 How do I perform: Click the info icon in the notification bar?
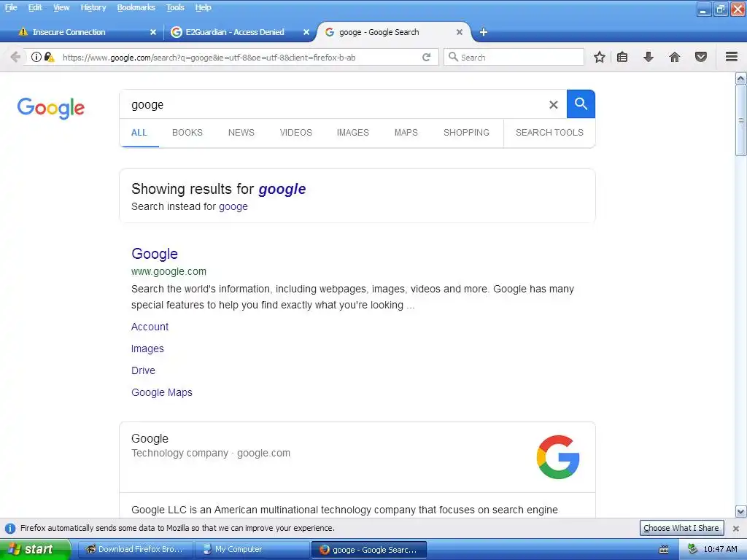click(x=10, y=528)
